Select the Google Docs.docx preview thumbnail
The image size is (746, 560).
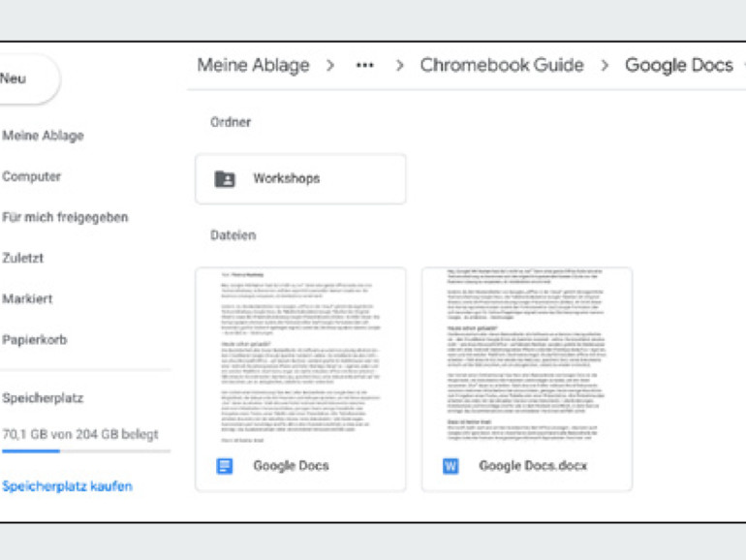pyautogui.click(x=527, y=356)
